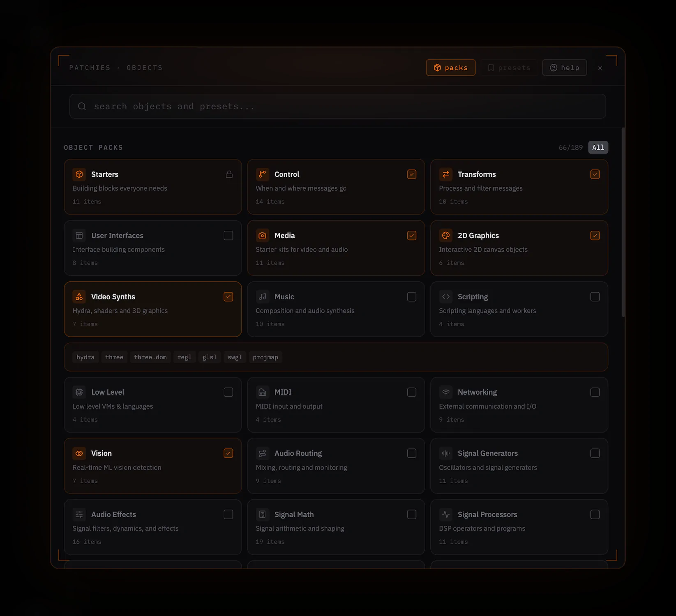Screen dimensions: 676x616
Task: Click the "16 items" count text
Action: [x=87, y=542]
